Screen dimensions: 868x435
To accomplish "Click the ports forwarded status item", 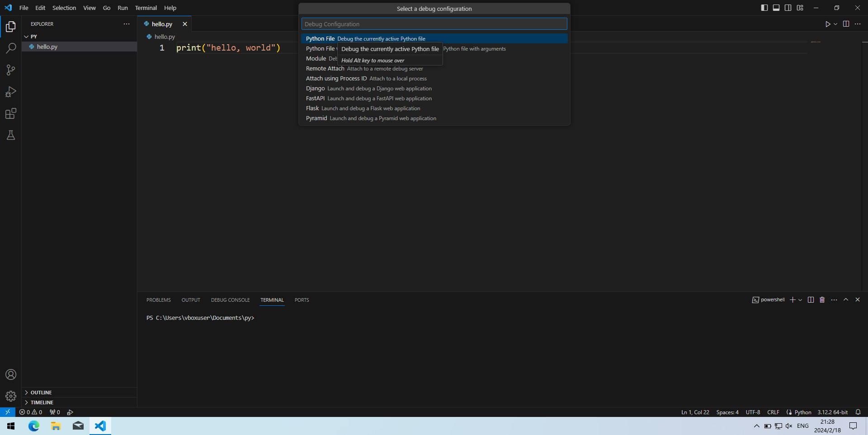I will (55, 412).
